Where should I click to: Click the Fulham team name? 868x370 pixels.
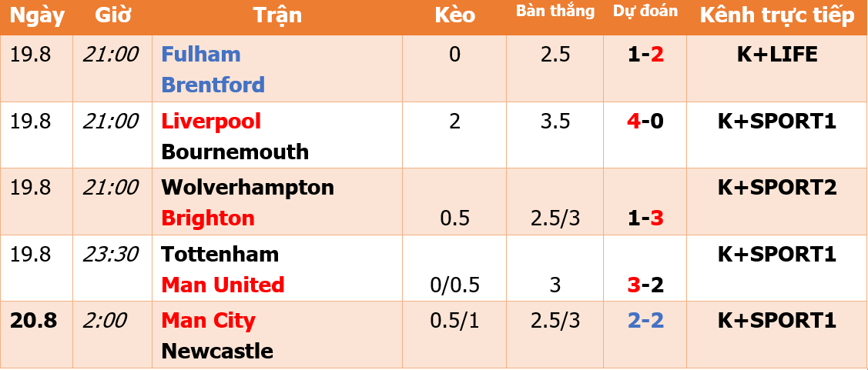point(201,54)
